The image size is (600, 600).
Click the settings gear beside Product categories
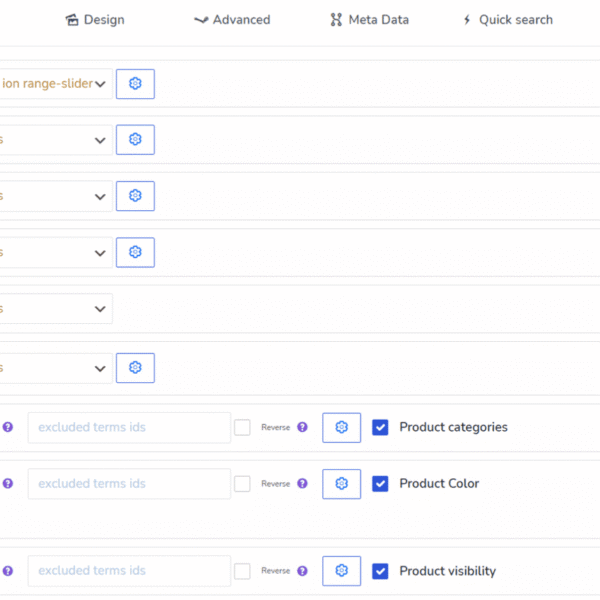(x=341, y=427)
